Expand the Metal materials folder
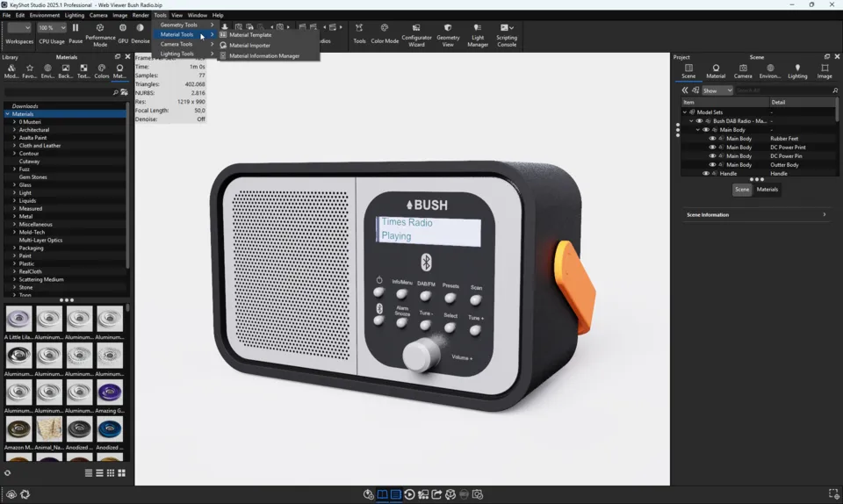The image size is (843, 504). 15,217
